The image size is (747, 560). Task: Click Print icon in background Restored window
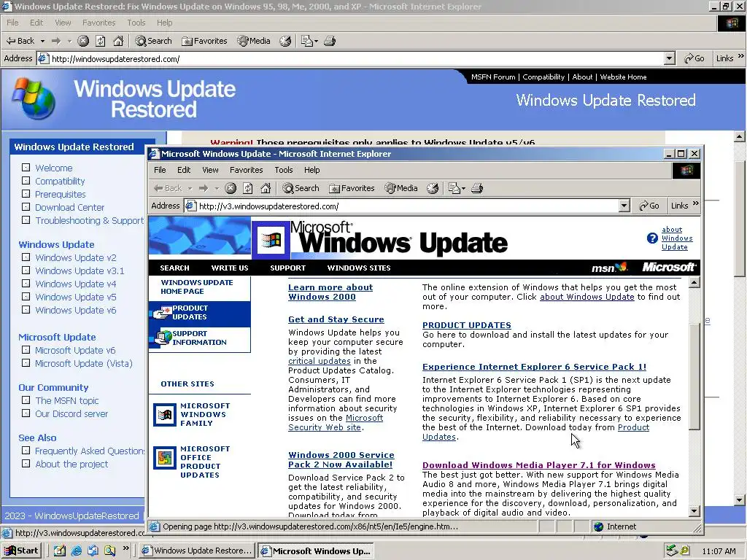(330, 41)
